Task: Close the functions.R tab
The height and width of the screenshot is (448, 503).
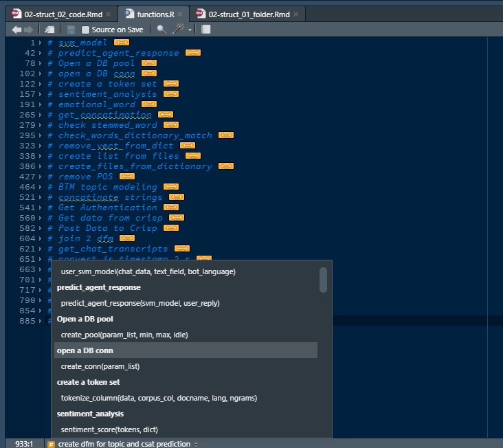Action: (x=180, y=14)
